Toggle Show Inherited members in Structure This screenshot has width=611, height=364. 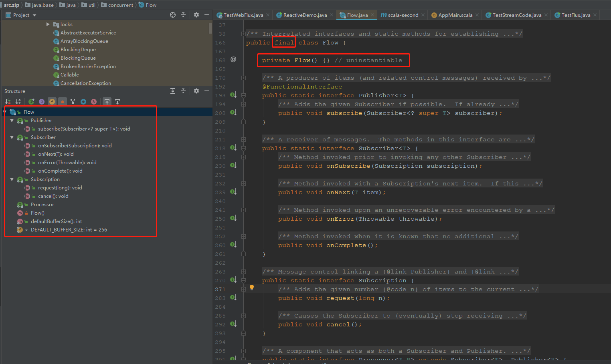point(31,102)
